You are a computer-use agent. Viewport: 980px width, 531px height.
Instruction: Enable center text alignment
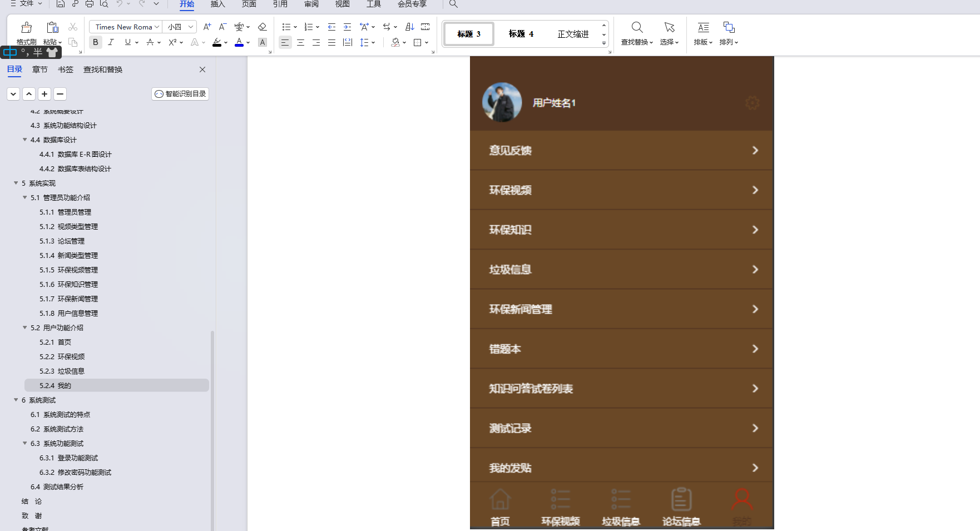[x=300, y=42]
